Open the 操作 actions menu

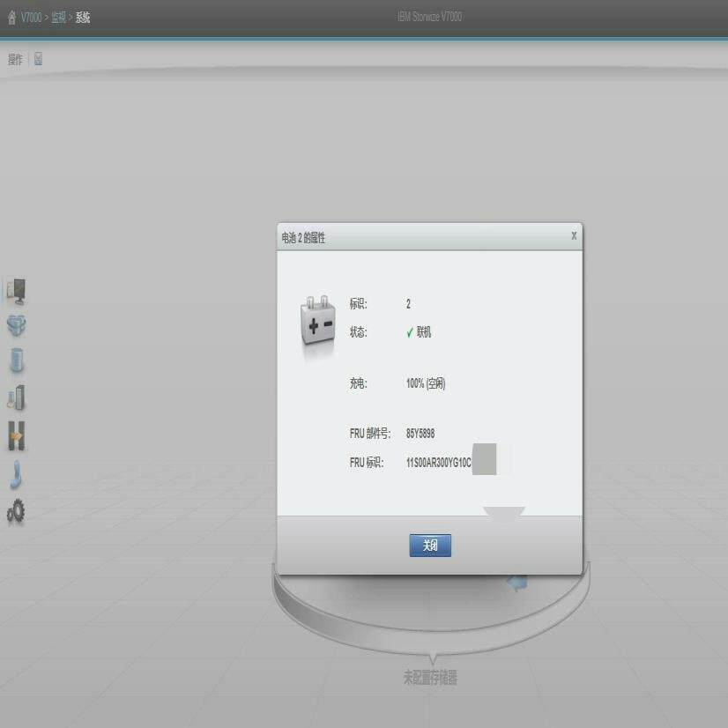point(13,59)
